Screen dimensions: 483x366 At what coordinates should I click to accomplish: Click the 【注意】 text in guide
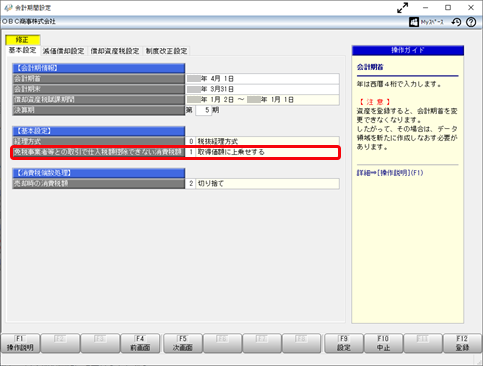375,102
